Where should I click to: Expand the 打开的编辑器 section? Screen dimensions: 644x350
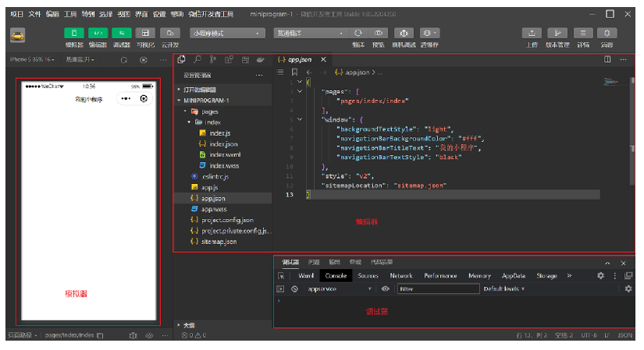(223, 90)
